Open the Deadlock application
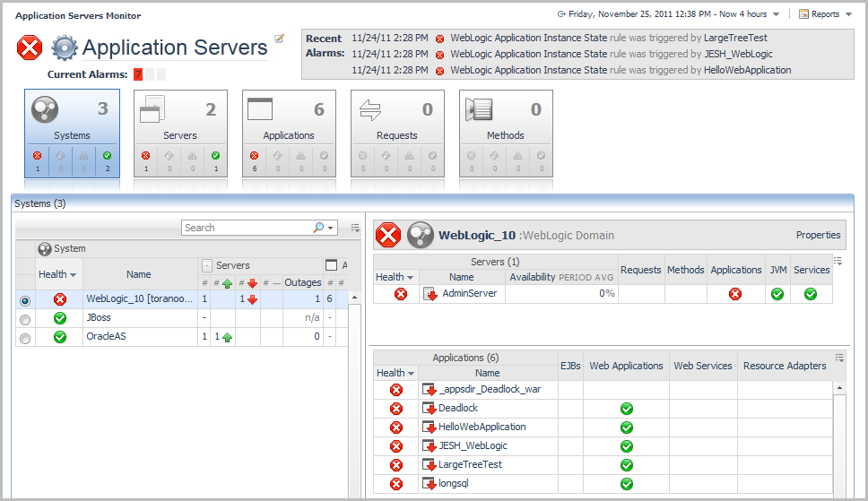The image size is (868, 501). tap(458, 408)
